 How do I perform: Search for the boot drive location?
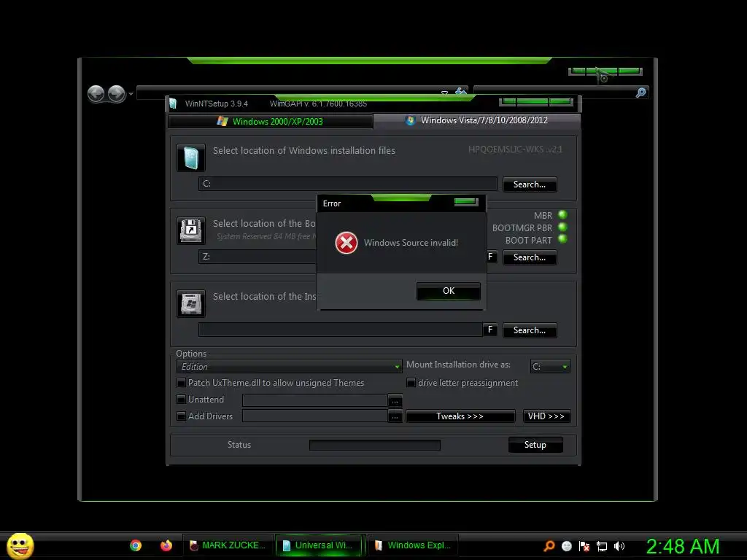530,257
